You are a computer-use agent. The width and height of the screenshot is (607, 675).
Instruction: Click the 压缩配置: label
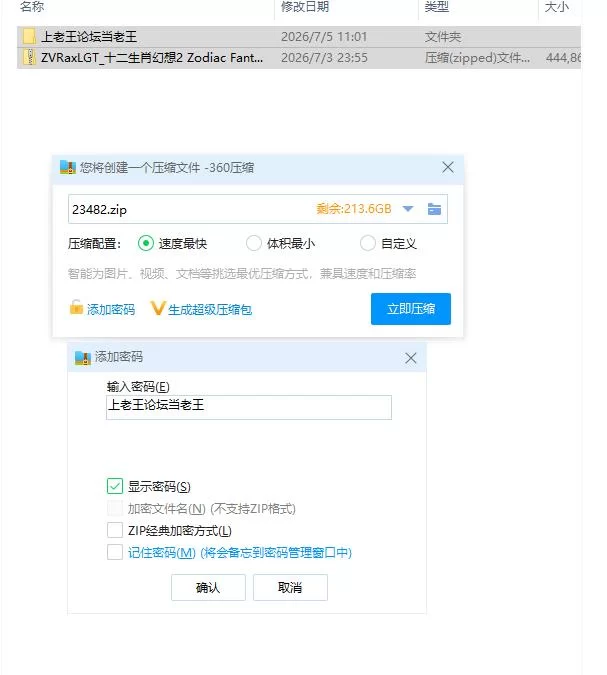click(x=95, y=244)
